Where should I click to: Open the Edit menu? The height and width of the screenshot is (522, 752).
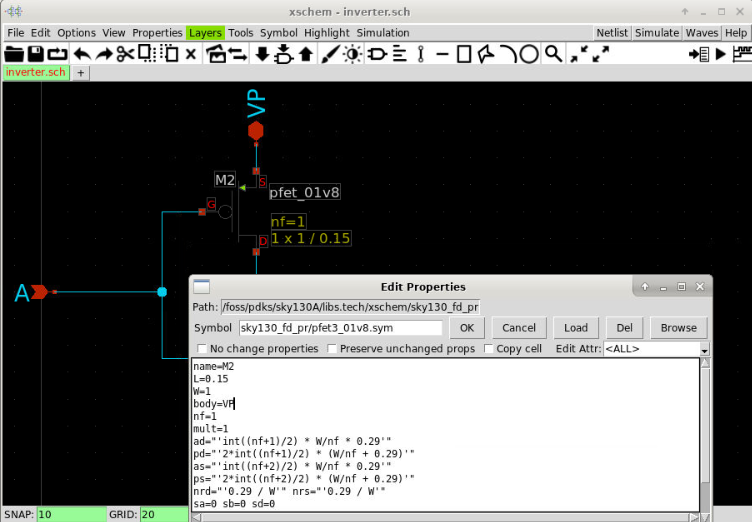click(40, 33)
